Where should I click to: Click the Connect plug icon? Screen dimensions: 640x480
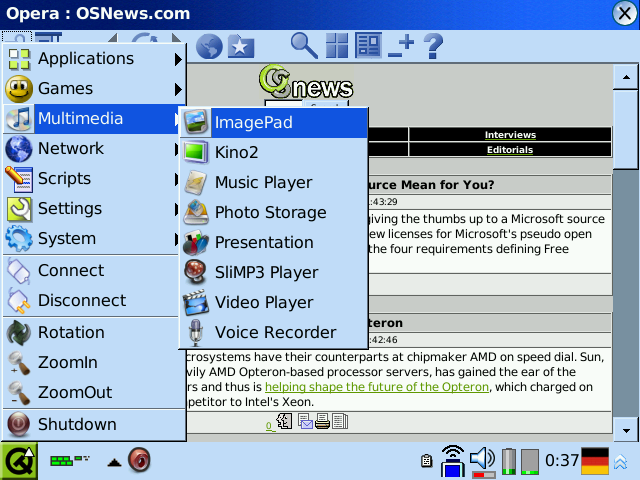coord(19,271)
